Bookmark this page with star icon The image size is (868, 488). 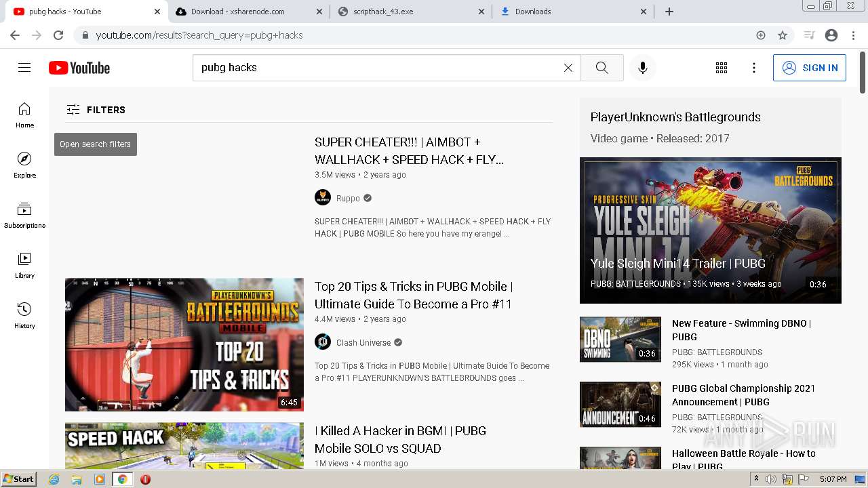pyautogui.click(x=783, y=35)
